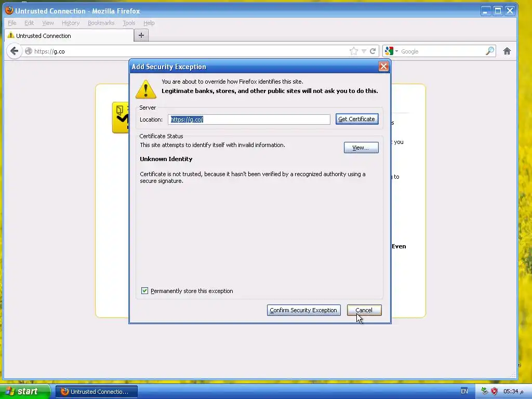Image resolution: width=532 pixels, height=399 pixels.
Task: Click the site identity globe icon
Action: click(x=29, y=51)
